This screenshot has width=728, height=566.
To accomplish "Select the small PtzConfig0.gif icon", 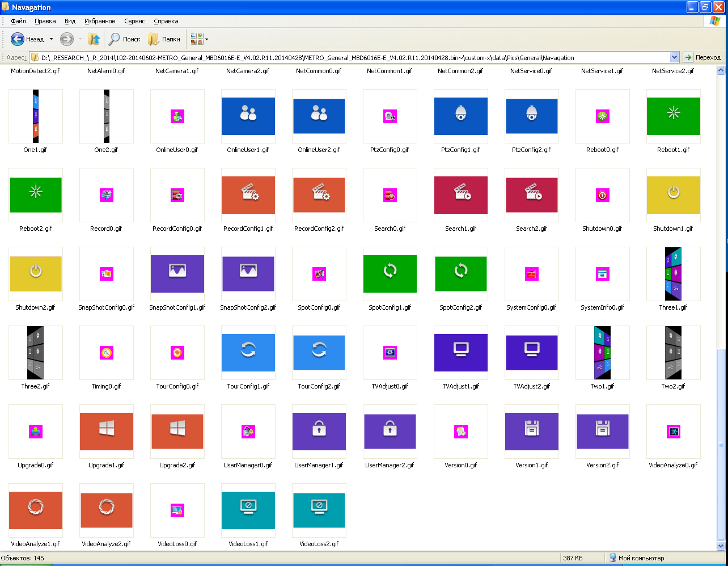I will pyautogui.click(x=390, y=116).
